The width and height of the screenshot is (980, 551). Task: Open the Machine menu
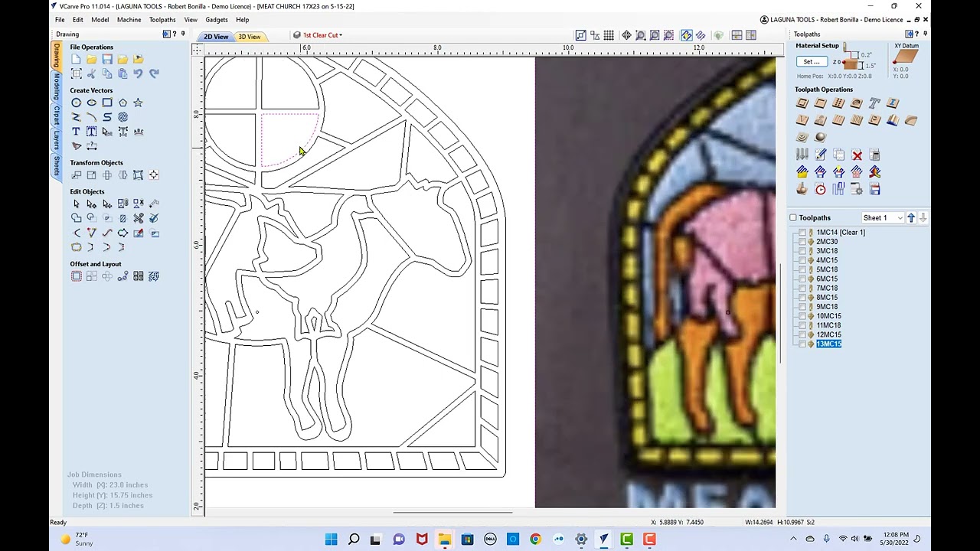(x=129, y=20)
